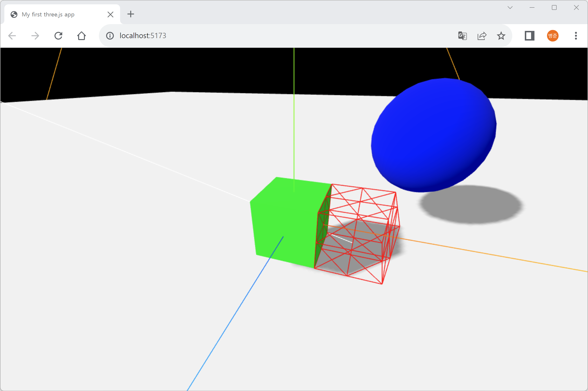Share this page

coord(482,36)
